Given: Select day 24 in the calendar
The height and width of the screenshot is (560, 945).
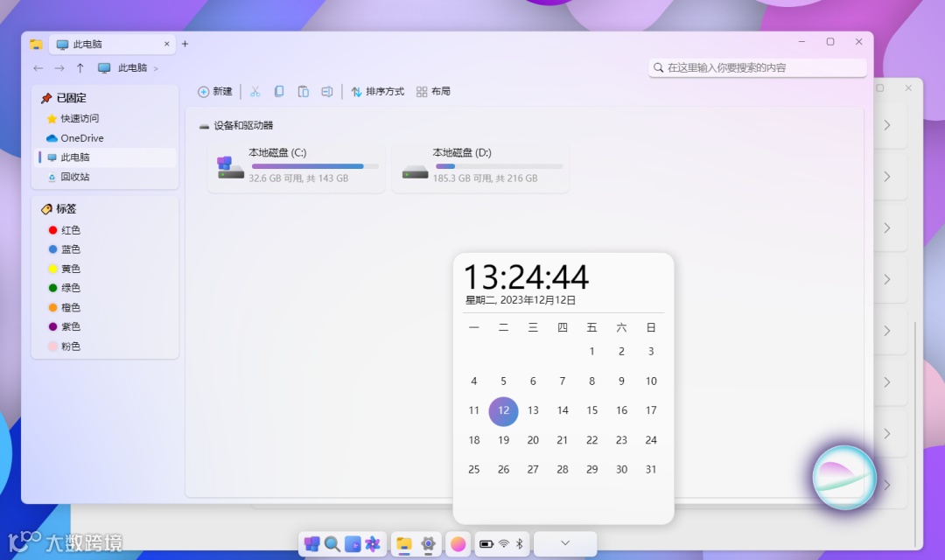Looking at the screenshot, I should tap(651, 441).
